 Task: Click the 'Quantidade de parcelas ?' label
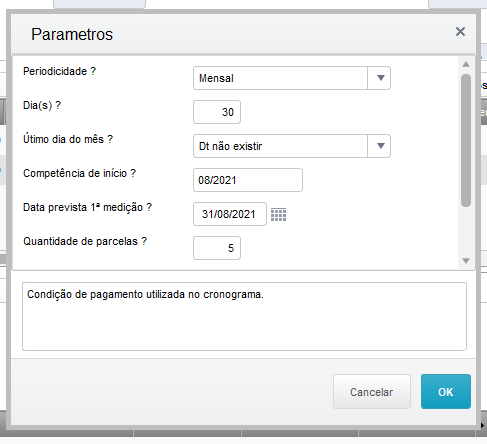[85, 241]
